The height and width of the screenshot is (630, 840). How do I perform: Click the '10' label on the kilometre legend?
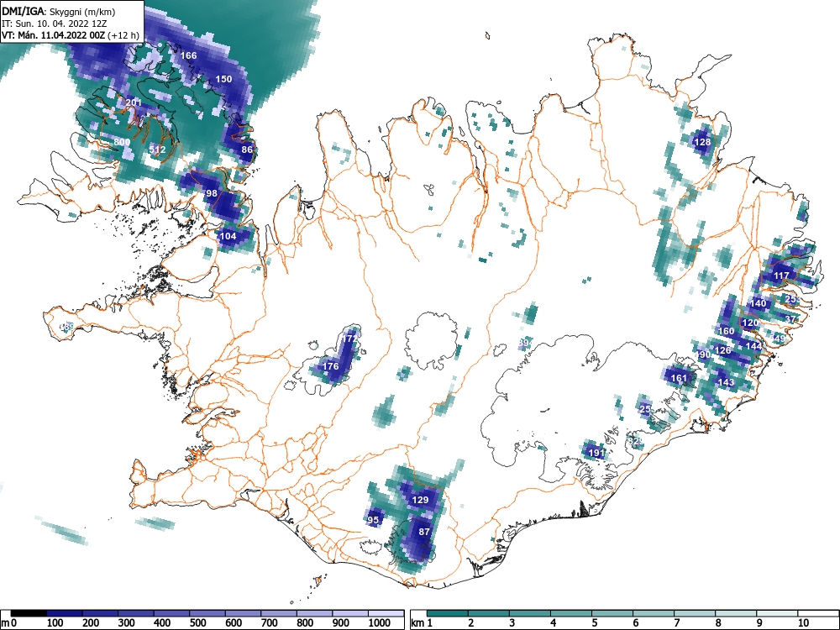[x=802, y=622]
